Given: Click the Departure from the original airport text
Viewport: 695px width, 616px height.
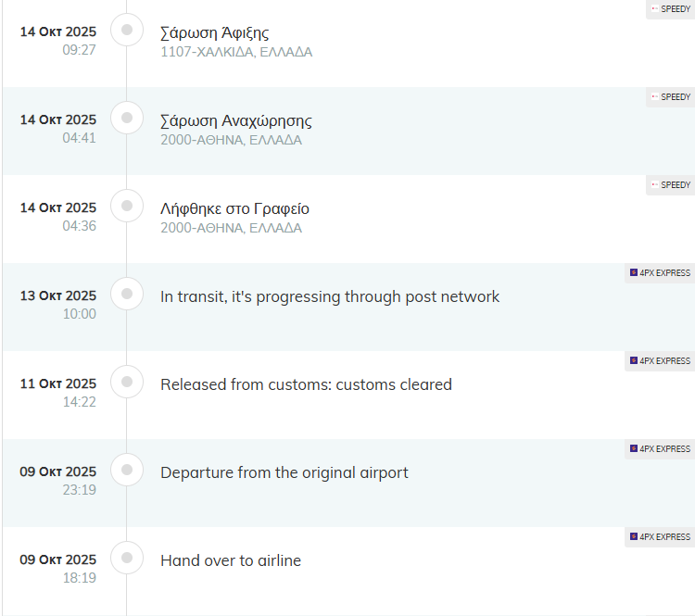Looking at the screenshot, I should [x=284, y=472].
